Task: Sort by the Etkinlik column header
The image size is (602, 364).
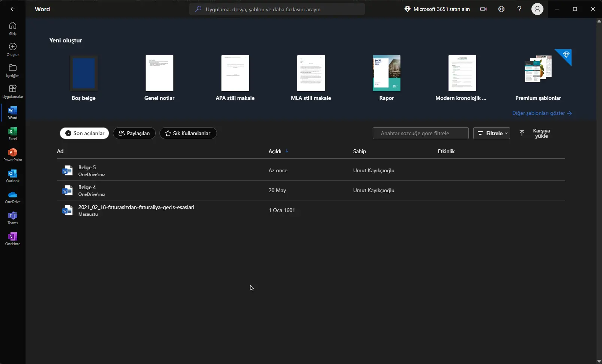Action: pos(446,151)
